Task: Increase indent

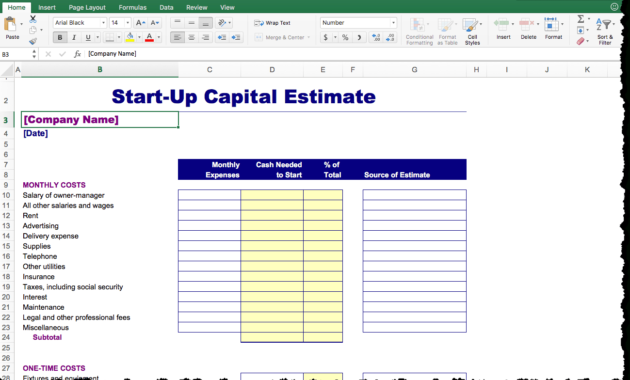Action: pyautogui.click(x=236, y=37)
